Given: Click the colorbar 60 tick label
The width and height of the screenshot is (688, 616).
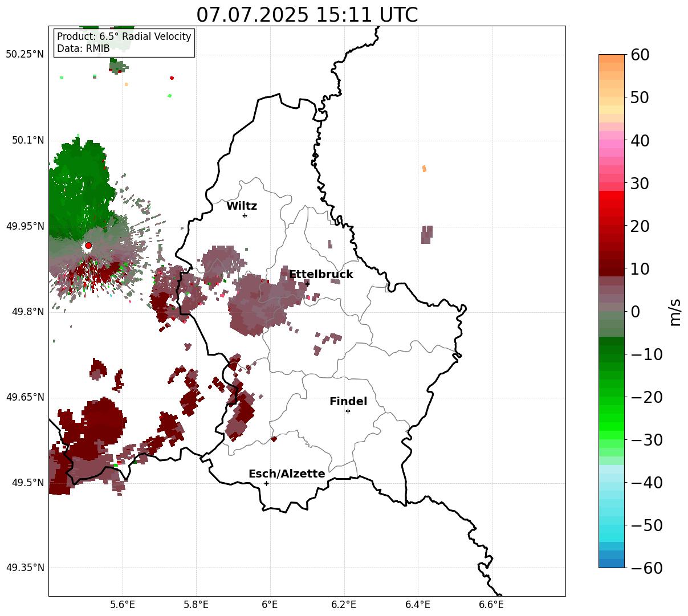Looking at the screenshot, I should click(640, 55).
